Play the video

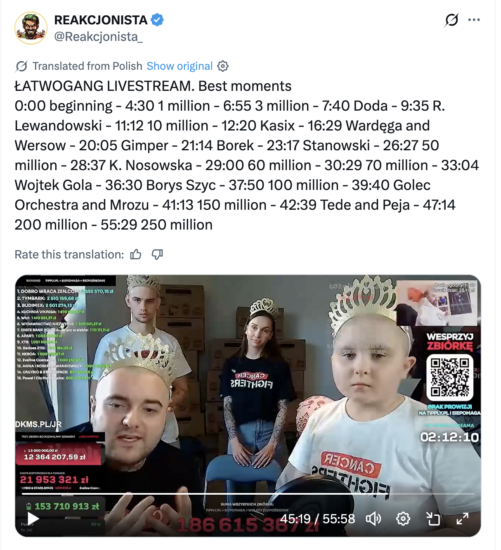tap(33, 519)
